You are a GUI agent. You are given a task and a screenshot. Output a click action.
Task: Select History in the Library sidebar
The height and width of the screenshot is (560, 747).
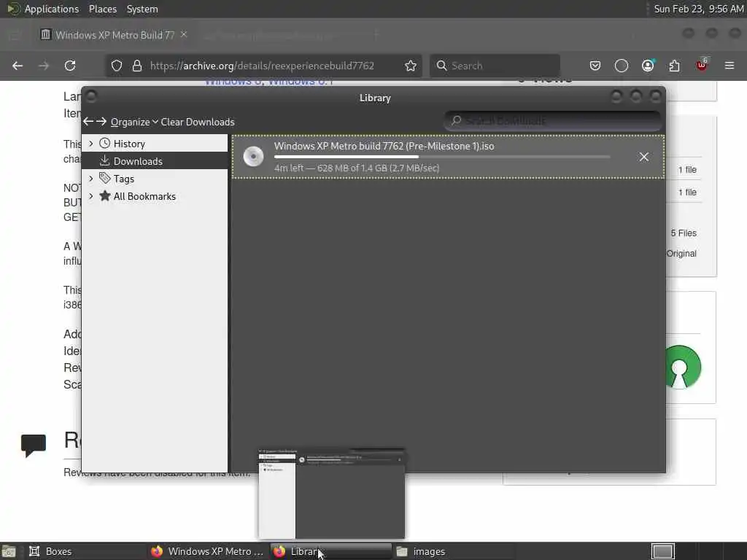coord(129,144)
